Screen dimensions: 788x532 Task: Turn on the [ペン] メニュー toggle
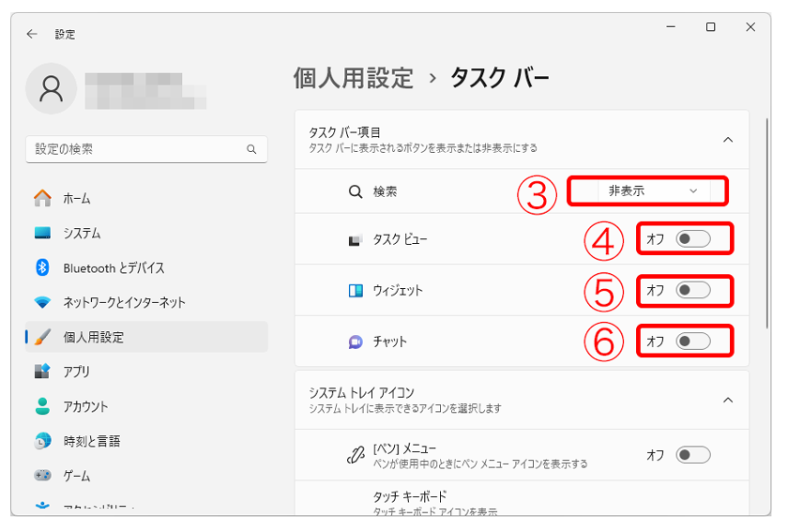(693, 455)
